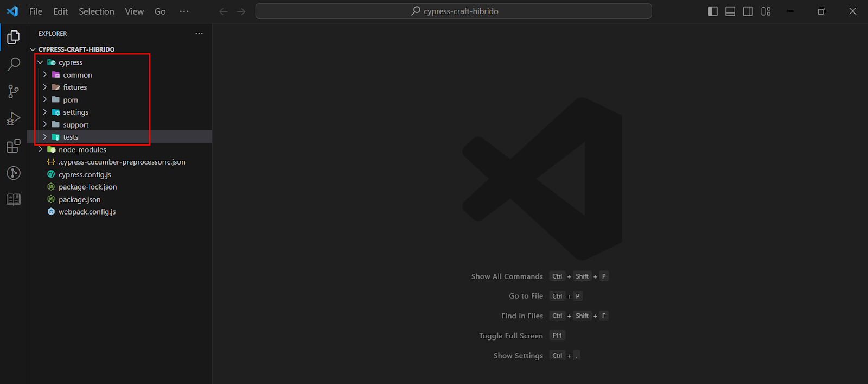This screenshot has height=384, width=868.
Task: Click the cypress folder icon
Action: [x=52, y=62]
